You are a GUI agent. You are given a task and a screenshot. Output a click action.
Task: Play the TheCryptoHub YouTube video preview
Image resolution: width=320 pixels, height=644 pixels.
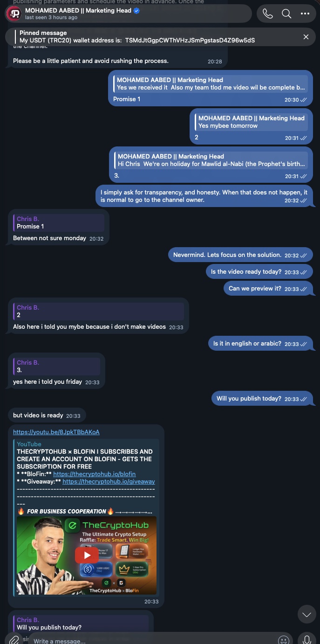pos(87,555)
